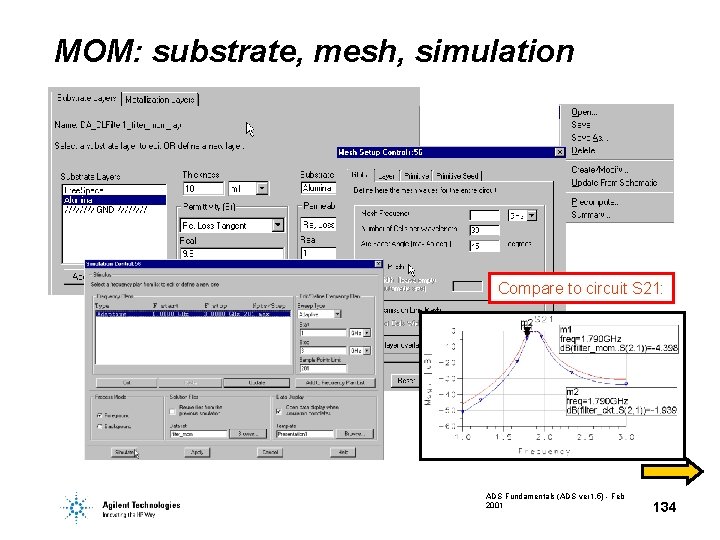Click Help in Simulation Control
This screenshot has width=720, height=540.
click(343, 452)
